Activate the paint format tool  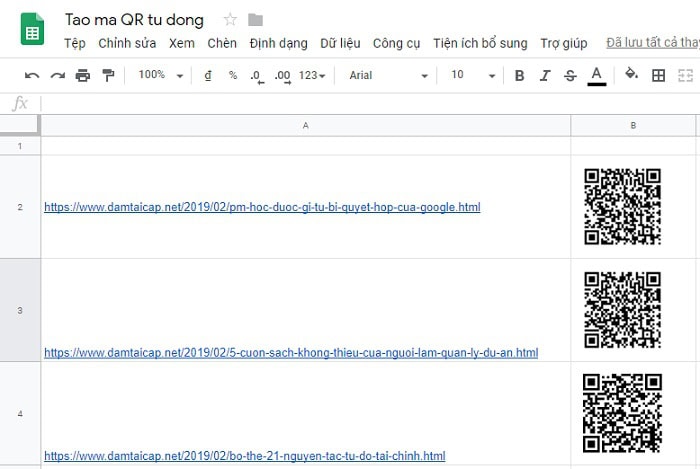(x=108, y=75)
